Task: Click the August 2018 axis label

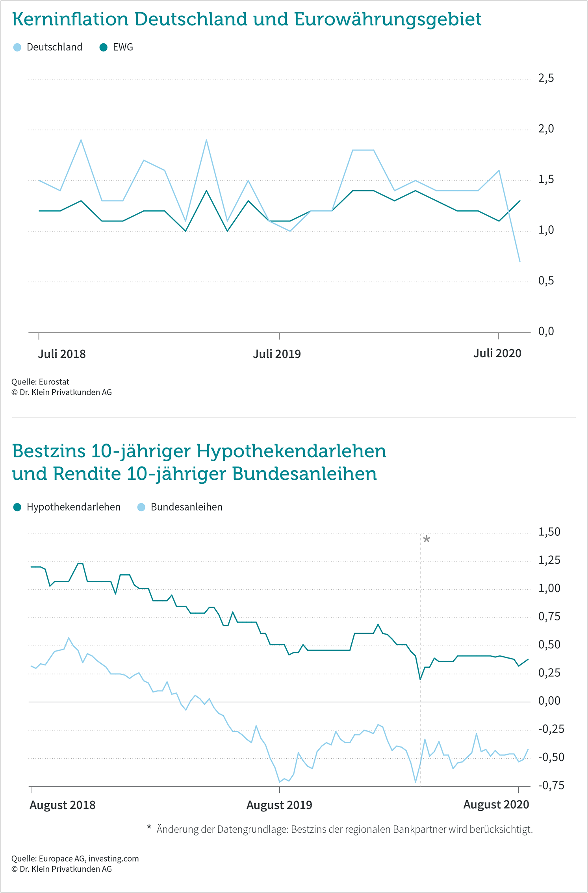Action: click(x=63, y=805)
